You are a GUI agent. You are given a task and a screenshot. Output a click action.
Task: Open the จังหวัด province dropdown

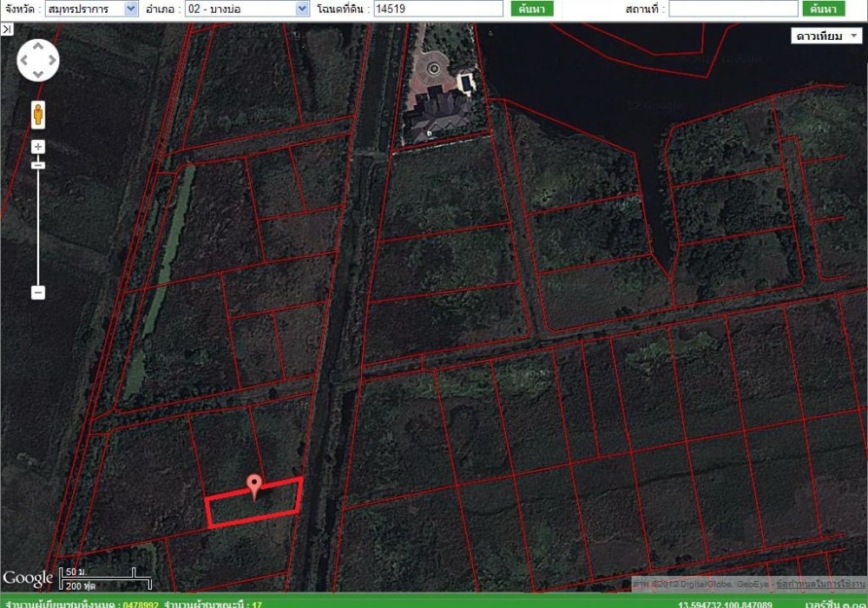[91, 9]
